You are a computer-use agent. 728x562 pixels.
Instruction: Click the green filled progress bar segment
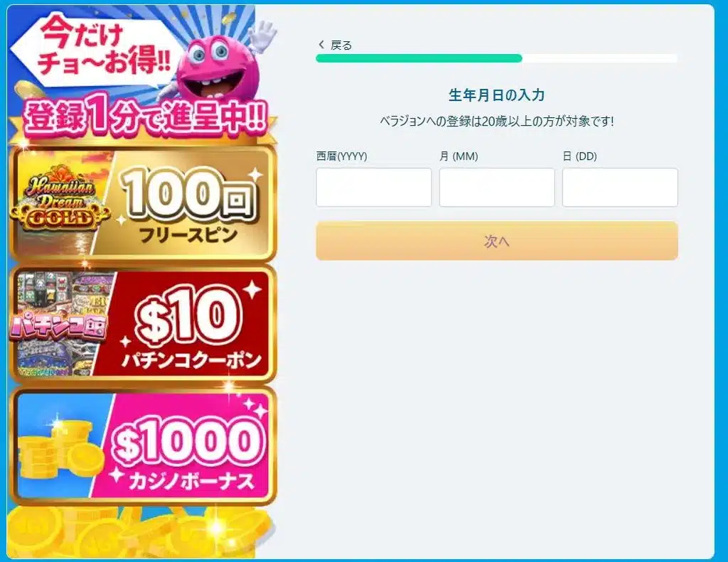click(x=419, y=58)
